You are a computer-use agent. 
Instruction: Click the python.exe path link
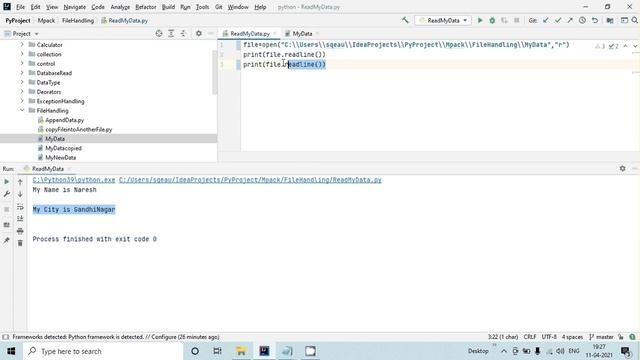pos(74,180)
